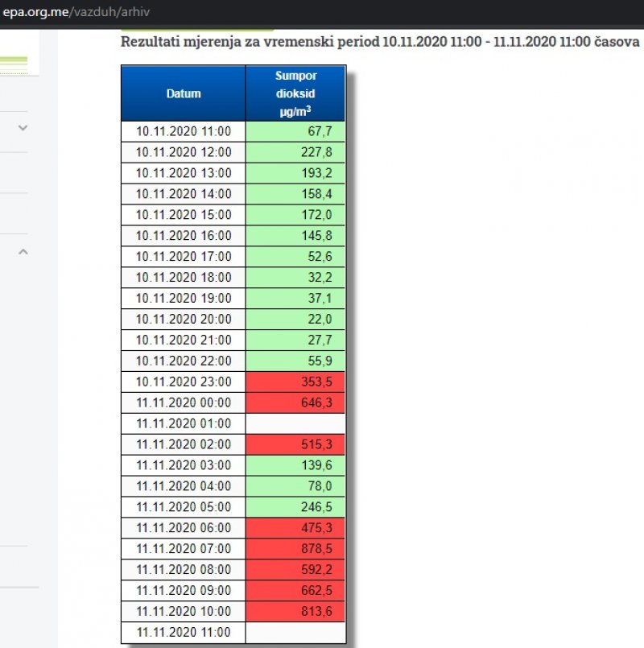Select the 10.11.2020 11:00 date cell

coord(184,131)
